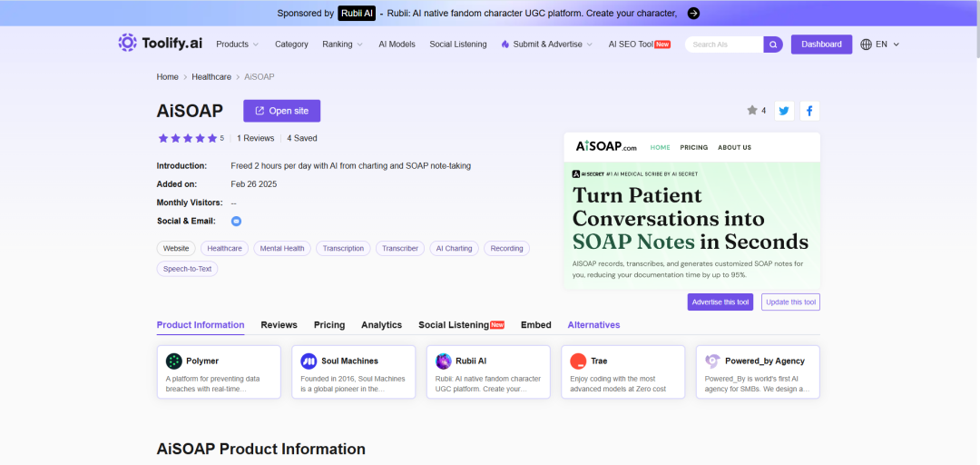Image resolution: width=980 pixels, height=465 pixels.
Task: Switch to the Reviews tab
Action: pos(279,325)
